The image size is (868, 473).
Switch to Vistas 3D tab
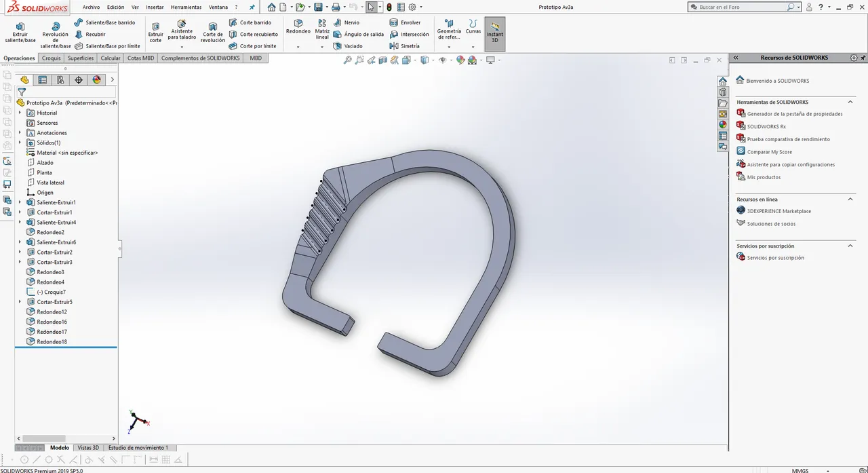(88, 448)
